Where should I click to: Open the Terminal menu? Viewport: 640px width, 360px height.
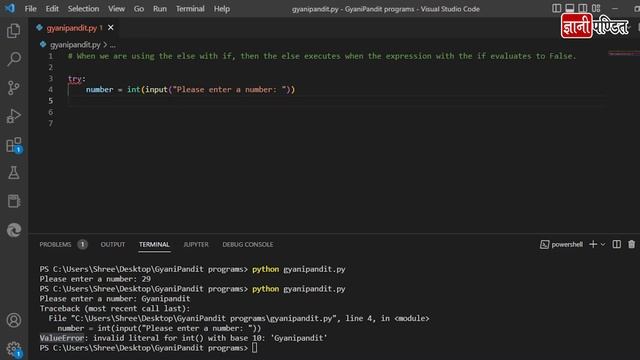[x=190, y=9]
